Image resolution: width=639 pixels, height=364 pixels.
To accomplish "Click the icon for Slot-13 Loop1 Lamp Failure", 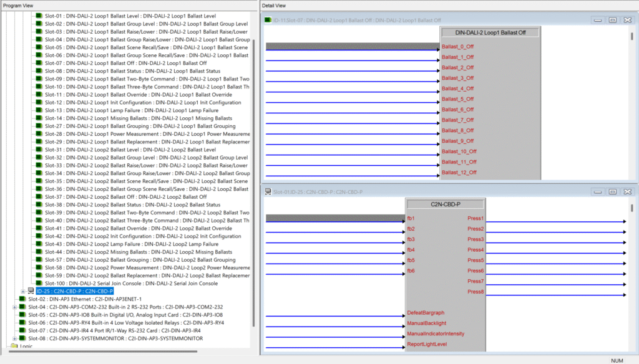I will [39, 110].
